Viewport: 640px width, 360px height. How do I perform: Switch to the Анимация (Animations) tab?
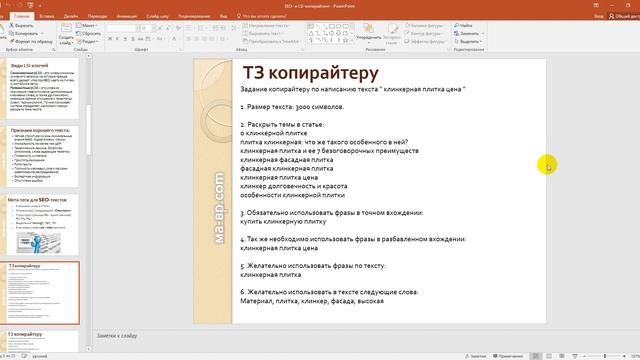127,16
